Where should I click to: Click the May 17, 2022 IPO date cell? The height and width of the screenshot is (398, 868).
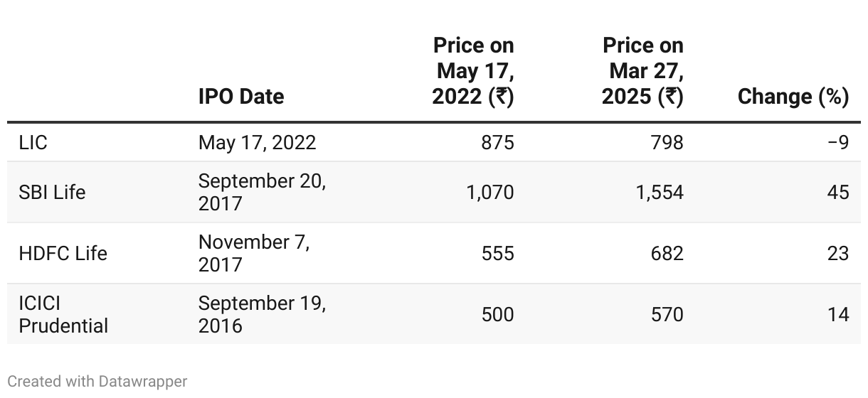257,142
